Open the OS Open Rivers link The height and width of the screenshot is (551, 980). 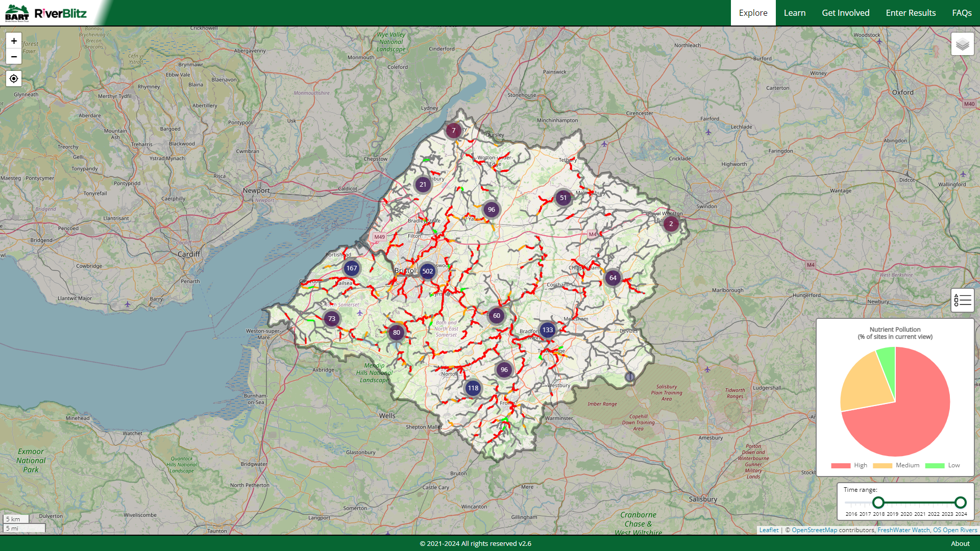955,530
